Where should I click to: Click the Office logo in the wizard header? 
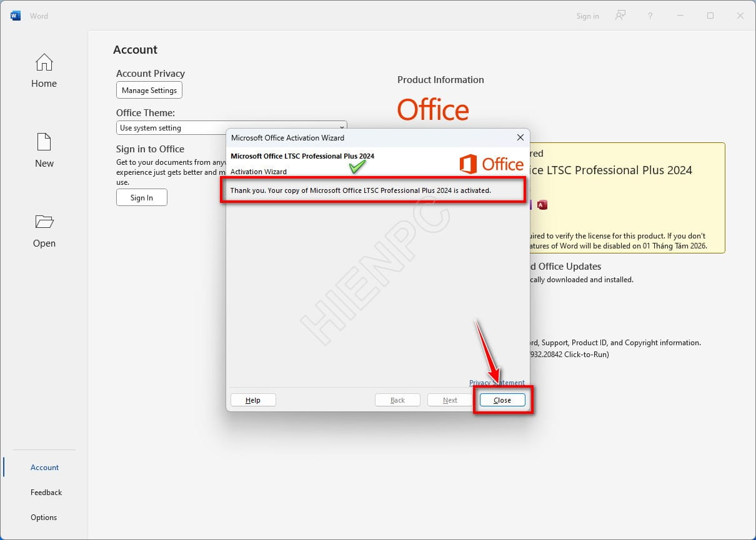tap(492, 164)
